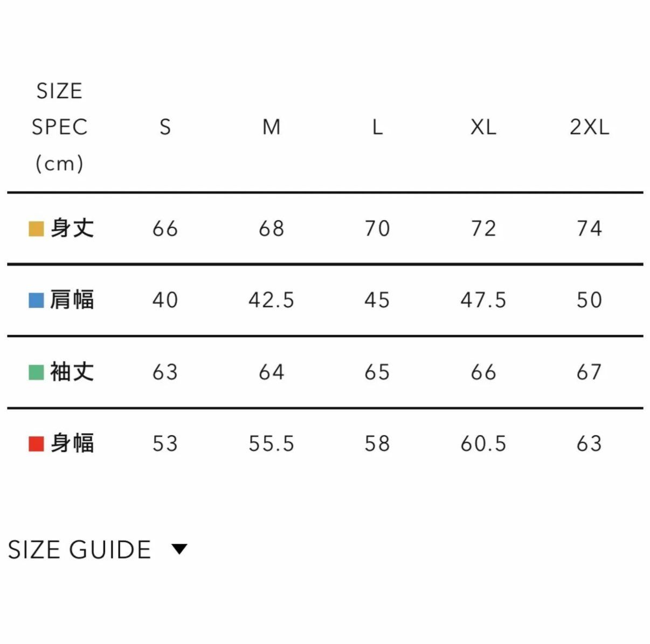Image resolution: width=650 pixels, height=644 pixels.
Task: Click the blue swatch beside 肩幅
Action: 36,300
